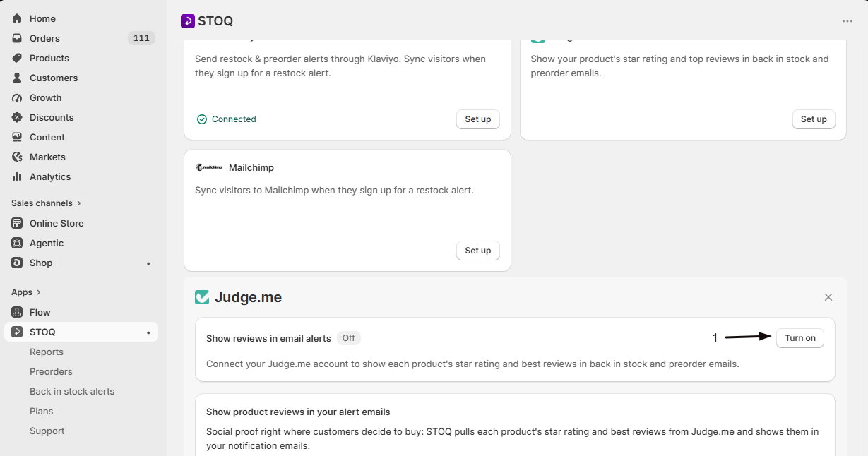Click the Products tag icon
868x456 pixels.
click(17, 58)
